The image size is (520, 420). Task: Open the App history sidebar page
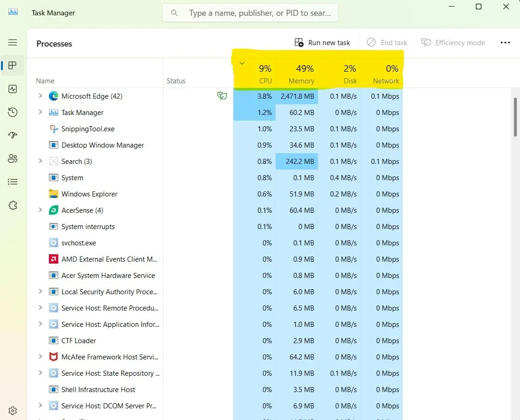[13, 112]
